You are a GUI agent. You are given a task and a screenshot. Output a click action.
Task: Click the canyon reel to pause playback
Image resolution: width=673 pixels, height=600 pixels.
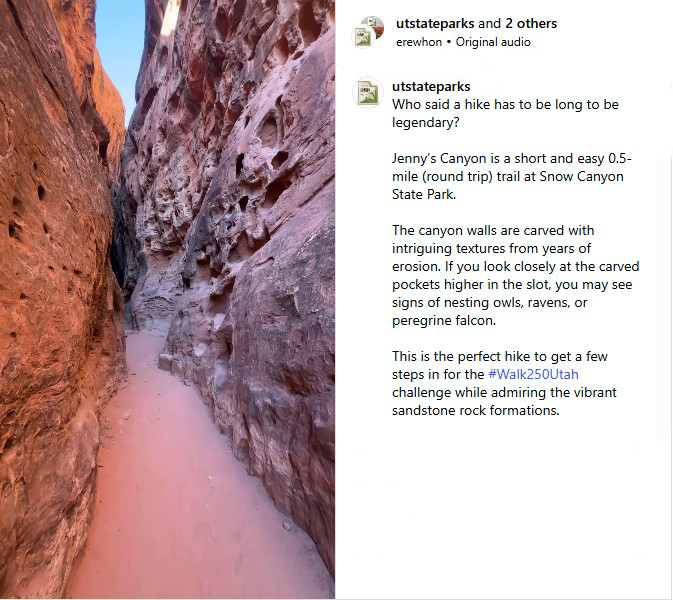click(x=167, y=299)
